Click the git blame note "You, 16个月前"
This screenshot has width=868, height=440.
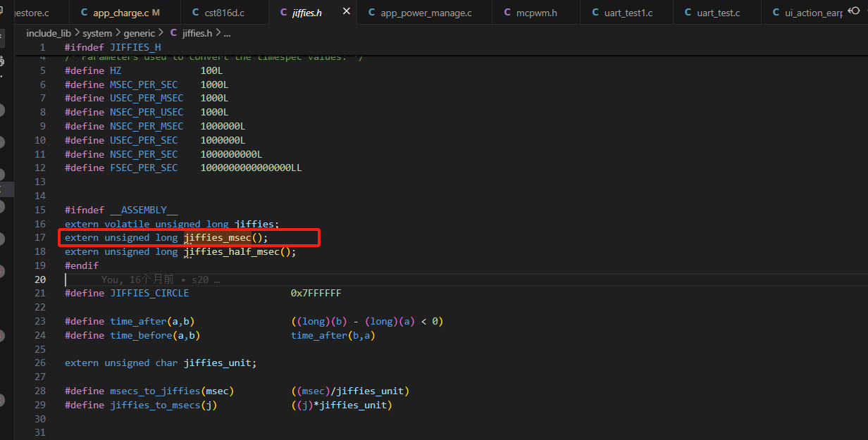pyautogui.click(x=137, y=279)
